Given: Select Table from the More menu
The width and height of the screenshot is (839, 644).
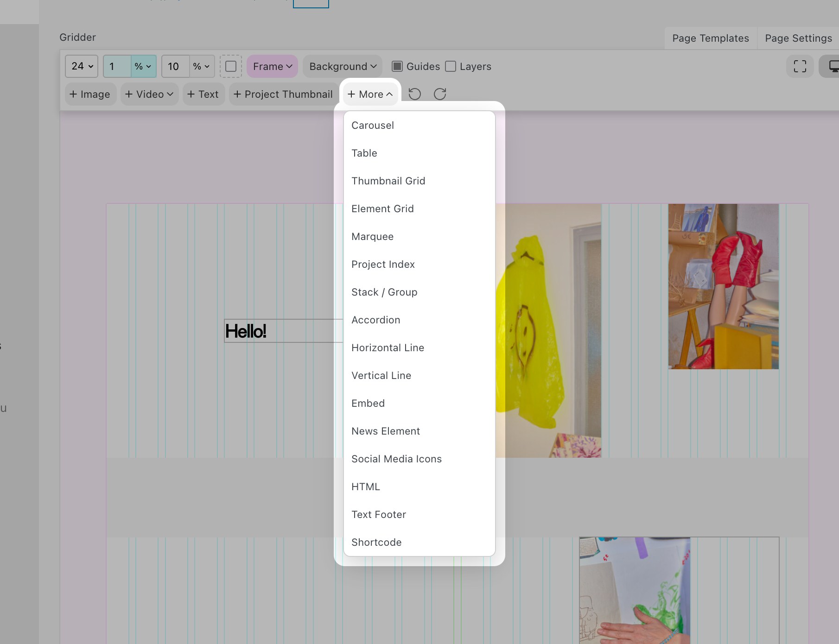Looking at the screenshot, I should click(419, 153).
